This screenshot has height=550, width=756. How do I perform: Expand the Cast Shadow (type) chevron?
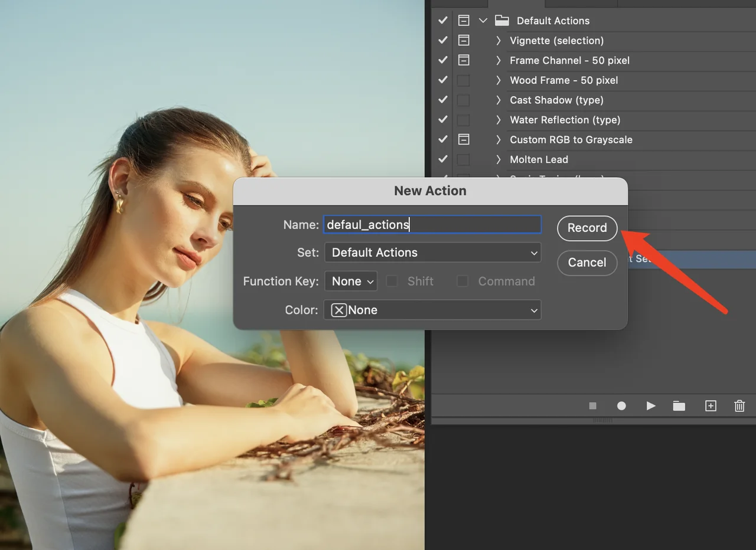[498, 100]
